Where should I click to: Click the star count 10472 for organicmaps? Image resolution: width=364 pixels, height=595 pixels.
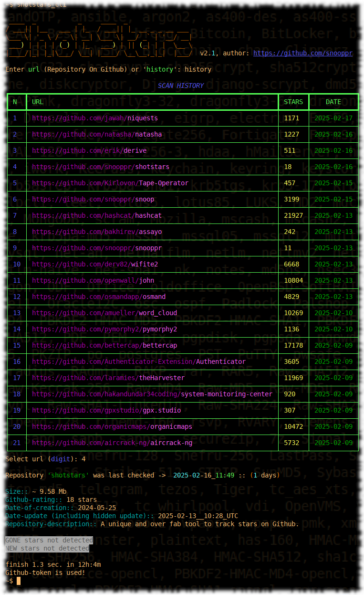[x=293, y=426]
